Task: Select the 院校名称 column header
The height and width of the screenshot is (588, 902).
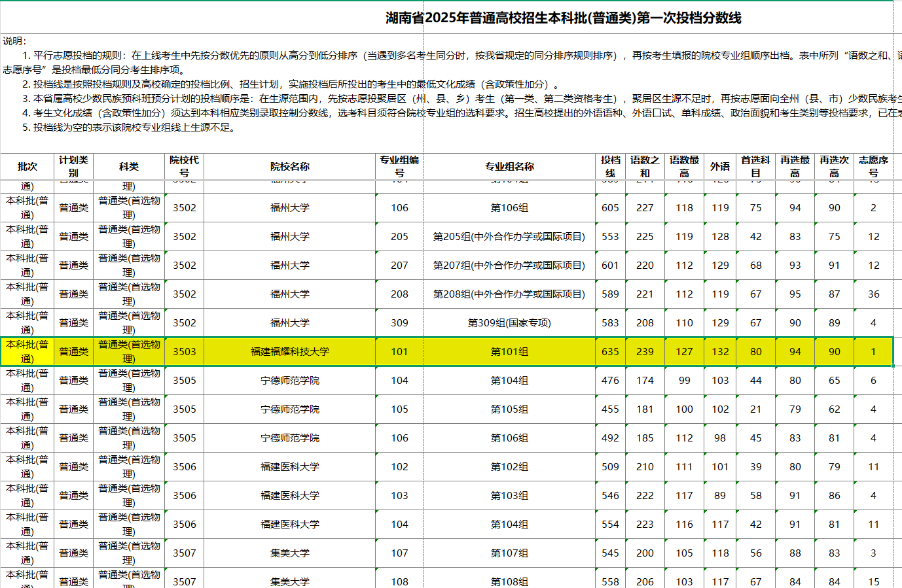Action: [290, 167]
